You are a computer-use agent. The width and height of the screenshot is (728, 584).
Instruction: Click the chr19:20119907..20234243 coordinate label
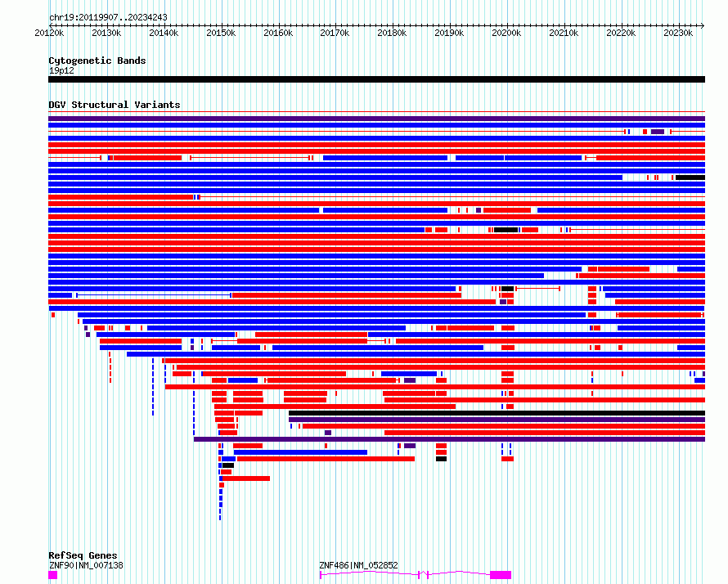pyautogui.click(x=108, y=17)
